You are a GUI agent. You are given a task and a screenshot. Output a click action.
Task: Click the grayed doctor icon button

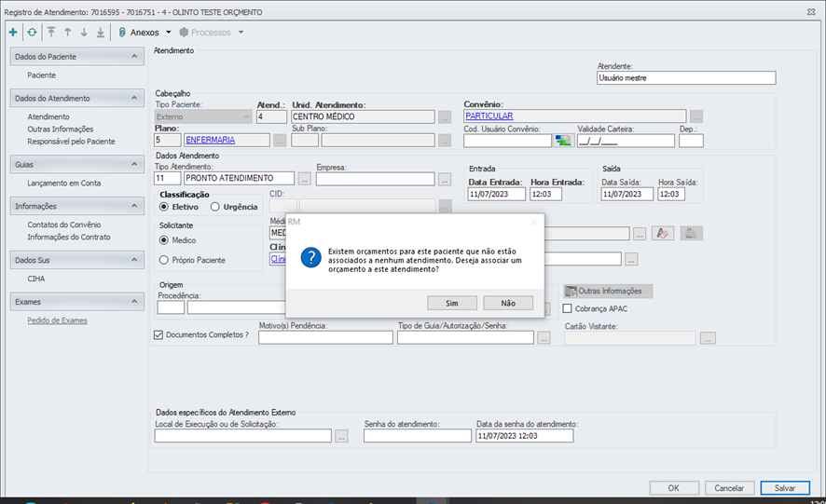(691, 233)
